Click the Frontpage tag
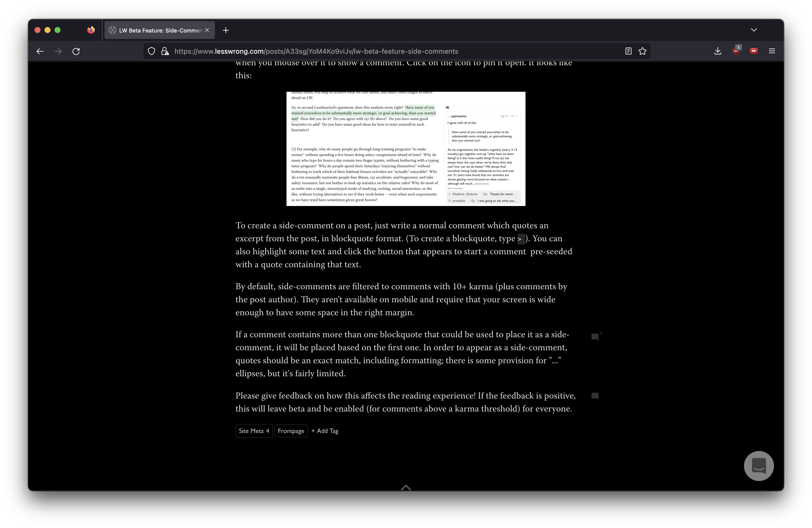The width and height of the screenshot is (812, 528). click(x=291, y=431)
